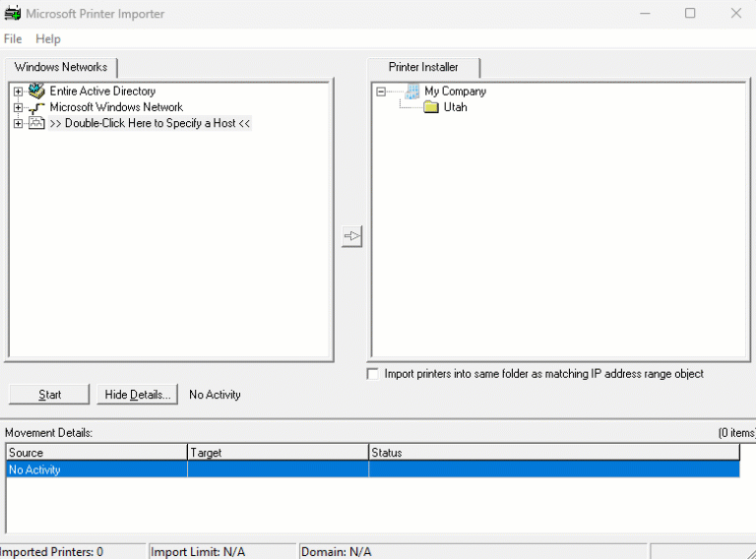756x559 pixels.
Task: Click the Specify a Host network icon
Action: [36, 123]
